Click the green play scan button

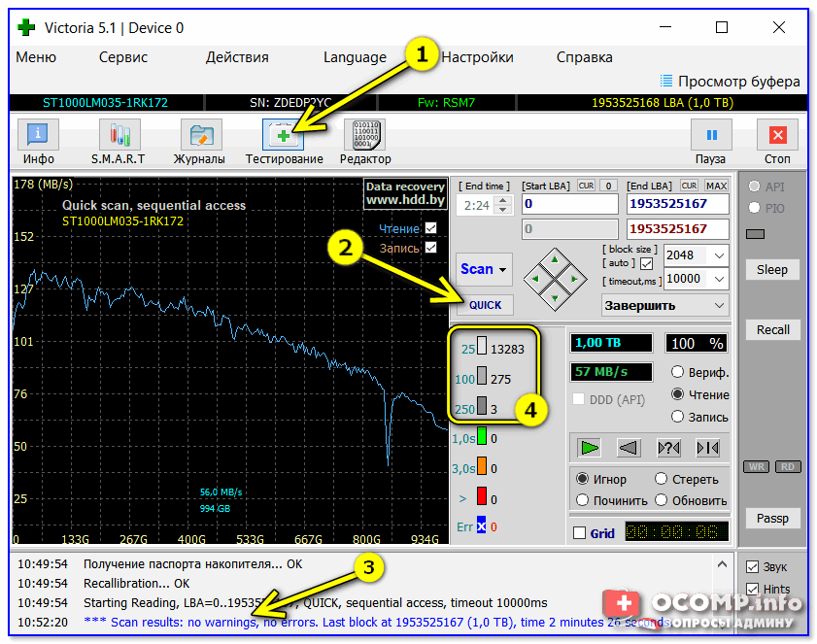(589, 448)
